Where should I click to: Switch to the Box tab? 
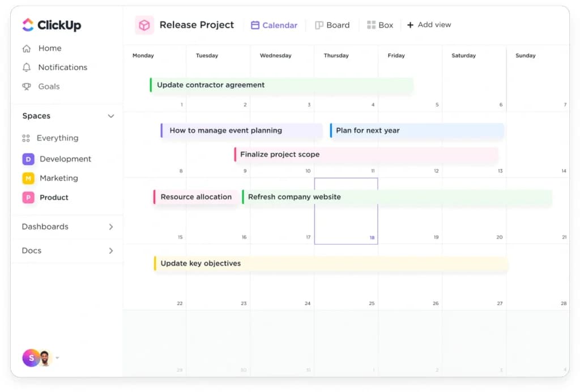380,25
